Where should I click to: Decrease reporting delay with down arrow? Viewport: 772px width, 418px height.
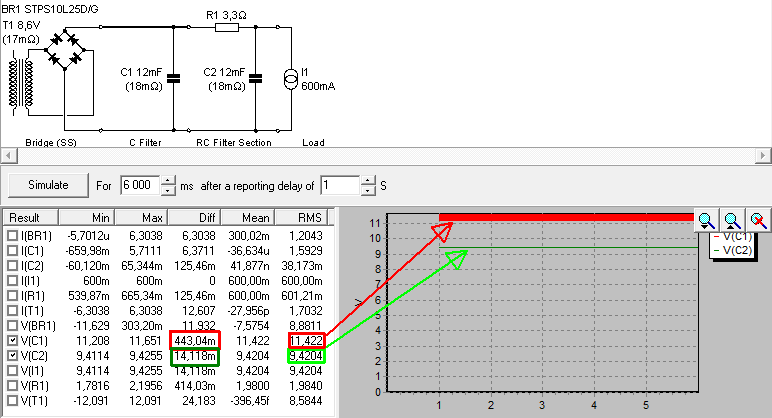point(368,191)
